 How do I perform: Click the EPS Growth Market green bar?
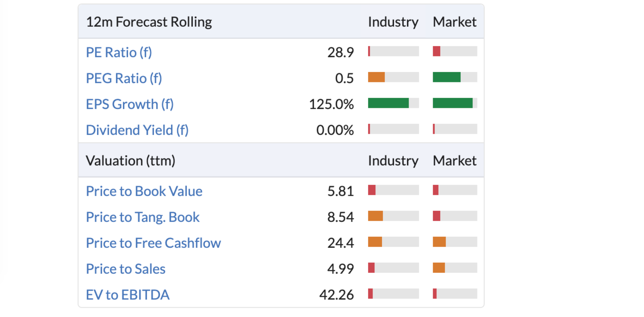pyautogui.click(x=453, y=103)
